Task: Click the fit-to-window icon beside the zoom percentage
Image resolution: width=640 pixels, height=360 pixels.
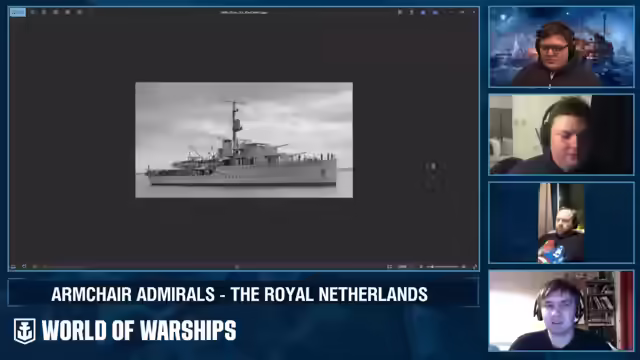Action: coord(389,267)
